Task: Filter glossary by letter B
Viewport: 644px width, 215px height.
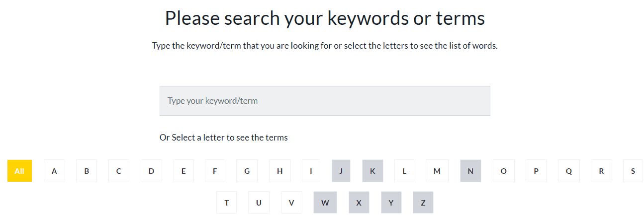Action: (x=87, y=171)
